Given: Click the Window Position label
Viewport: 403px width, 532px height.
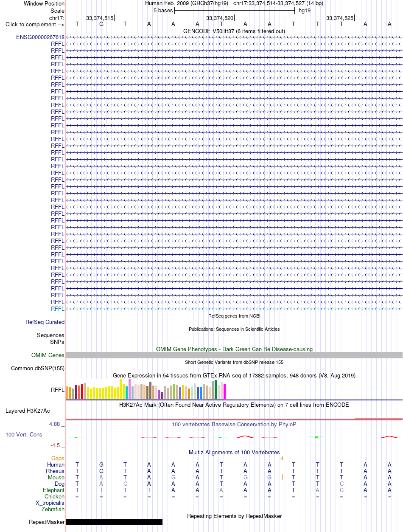Looking at the screenshot, I should pyautogui.click(x=44, y=3).
